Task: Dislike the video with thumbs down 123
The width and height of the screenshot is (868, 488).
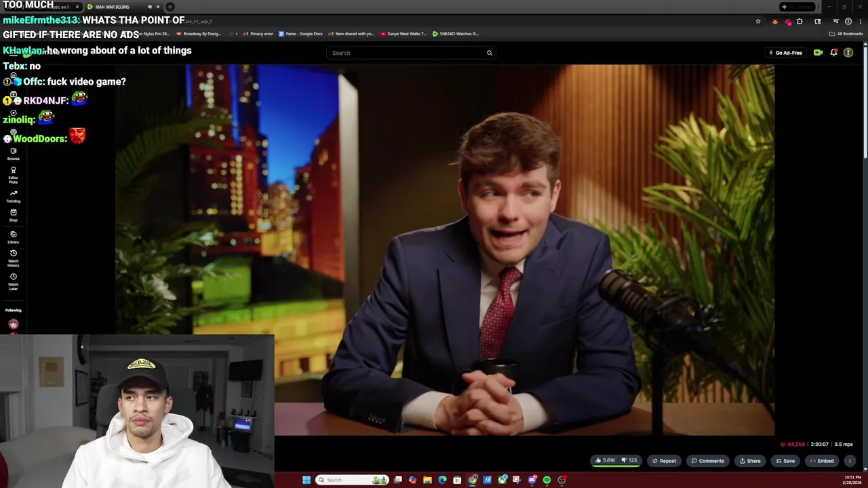Action: tap(629, 461)
